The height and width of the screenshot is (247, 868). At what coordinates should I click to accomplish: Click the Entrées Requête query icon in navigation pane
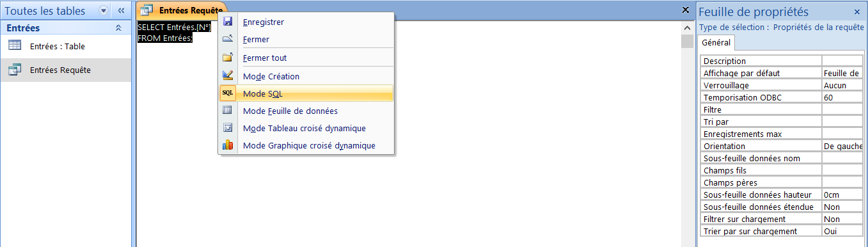(x=15, y=70)
